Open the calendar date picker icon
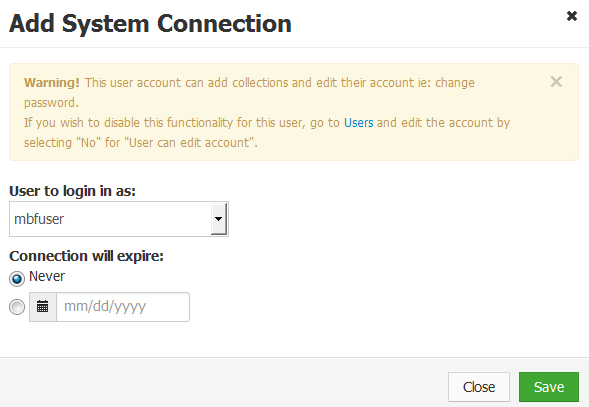The image size is (589, 407). [x=43, y=307]
